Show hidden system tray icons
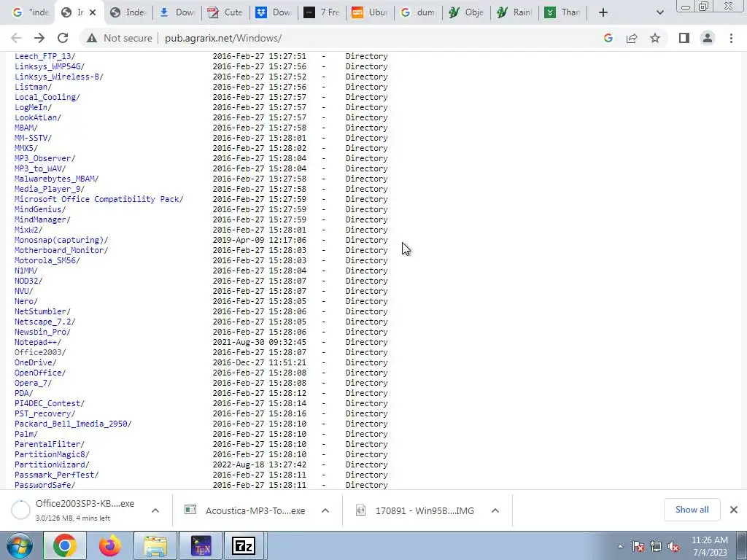747x560 pixels. 620,547
